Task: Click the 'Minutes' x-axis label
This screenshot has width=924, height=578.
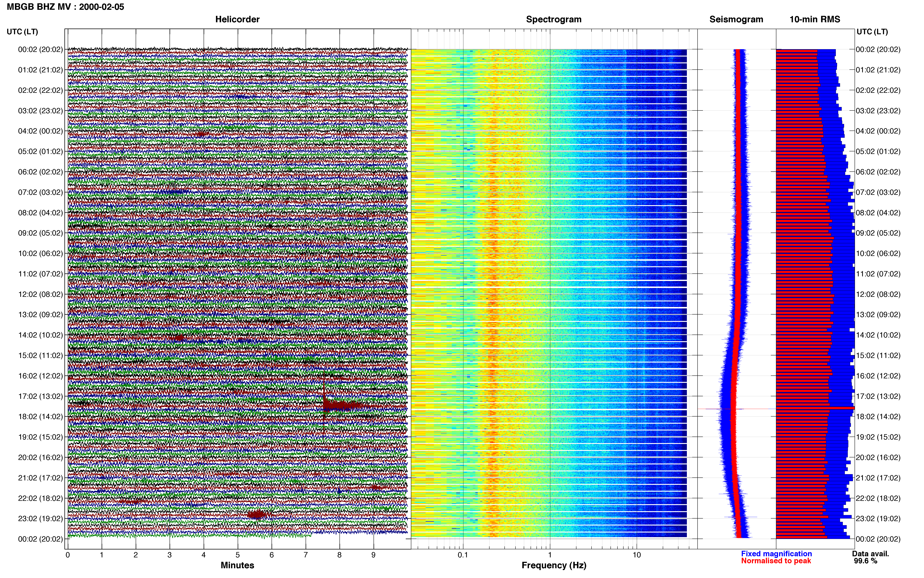Action: click(237, 565)
